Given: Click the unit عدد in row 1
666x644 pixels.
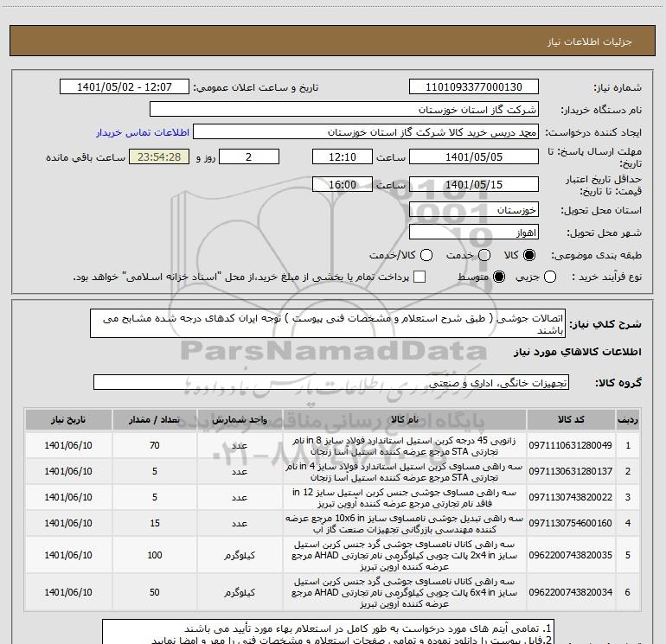Looking at the screenshot, I should tap(240, 446).
